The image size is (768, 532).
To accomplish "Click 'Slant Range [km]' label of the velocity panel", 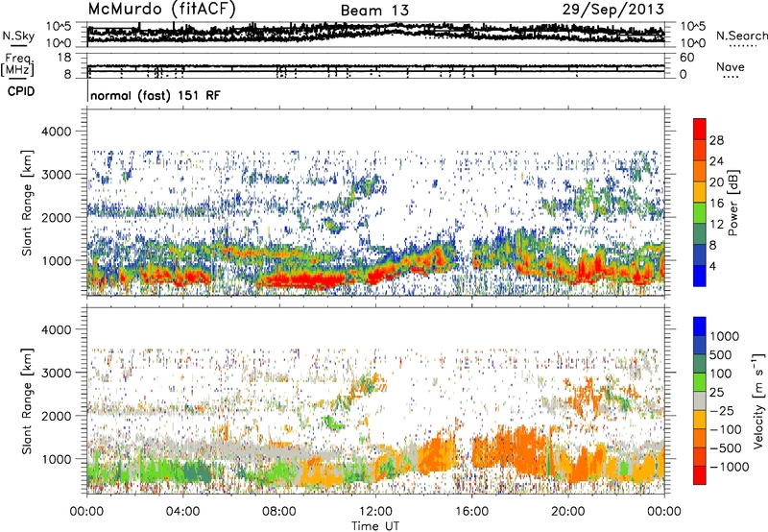I will coord(27,401).
